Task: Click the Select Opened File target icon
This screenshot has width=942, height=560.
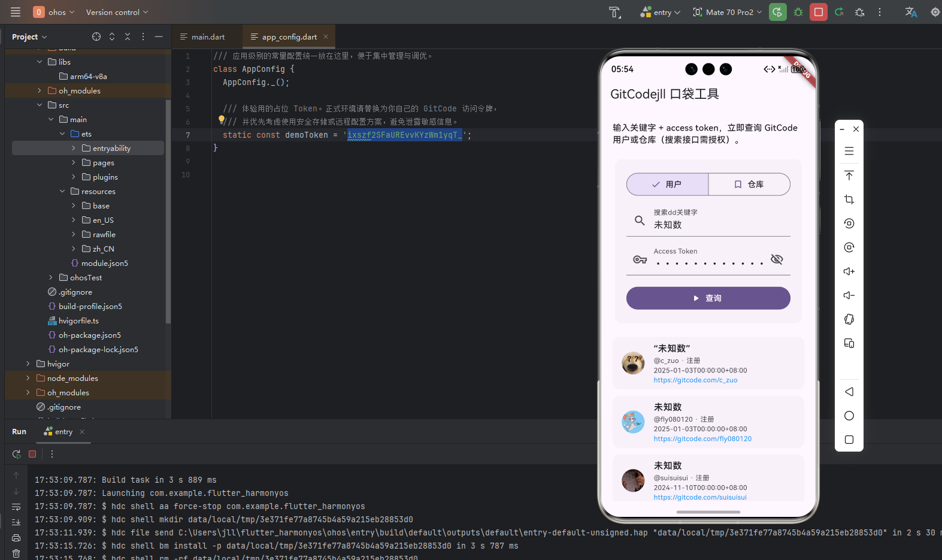Action: point(96,37)
